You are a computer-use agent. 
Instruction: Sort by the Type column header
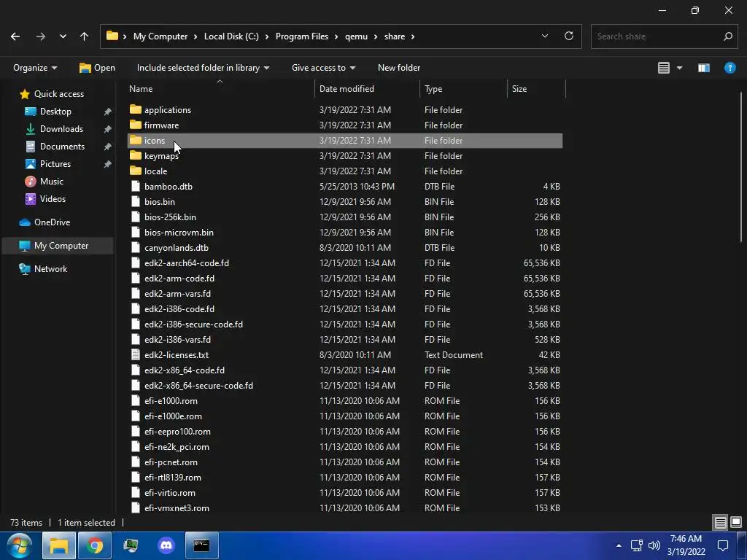(x=463, y=88)
